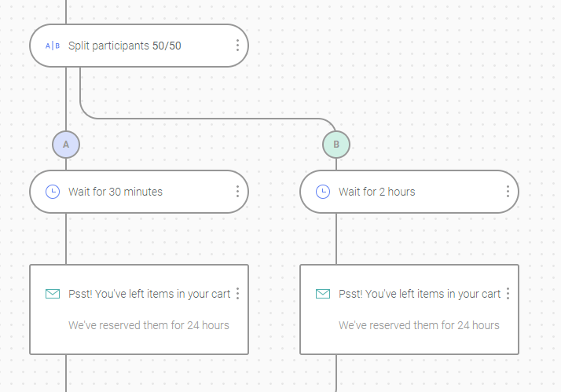561x392 pixels.
Task: Click envelope icon in branch A email
Action: point(53,294)
